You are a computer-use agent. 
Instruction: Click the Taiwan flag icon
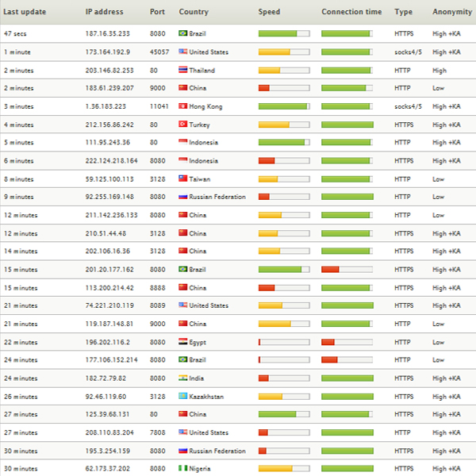tap(183, 178)
